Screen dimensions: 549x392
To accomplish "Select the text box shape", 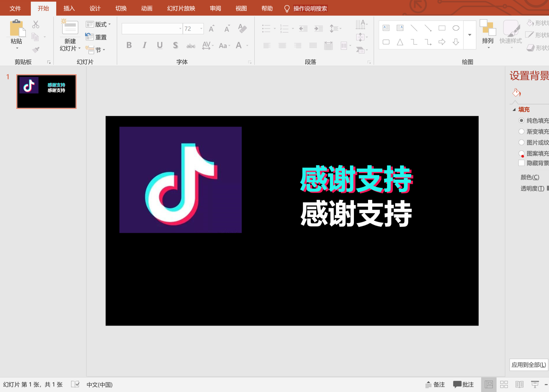I will point(386,28).
